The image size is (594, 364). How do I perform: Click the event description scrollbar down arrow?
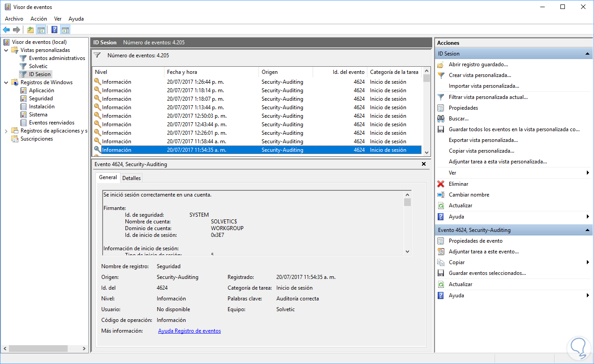pos(407,252)
